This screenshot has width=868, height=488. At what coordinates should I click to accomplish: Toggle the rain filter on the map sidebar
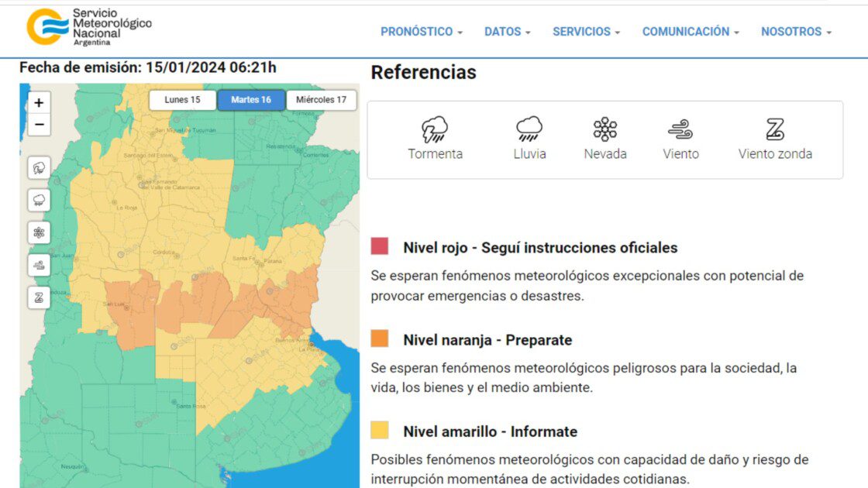38,198
